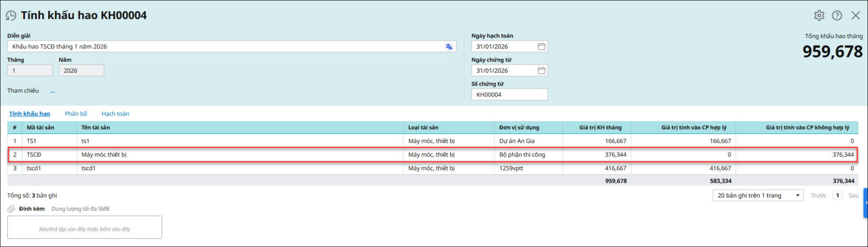Click the help question mark icon
868x247 pixels.
[x=837, y=16]
